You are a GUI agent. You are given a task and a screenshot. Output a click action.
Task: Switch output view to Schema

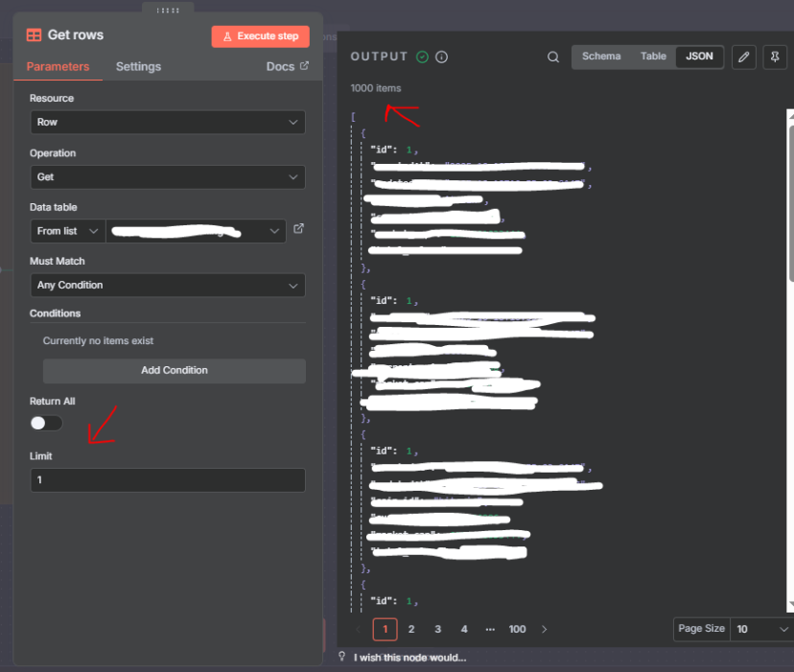[601, 57]
